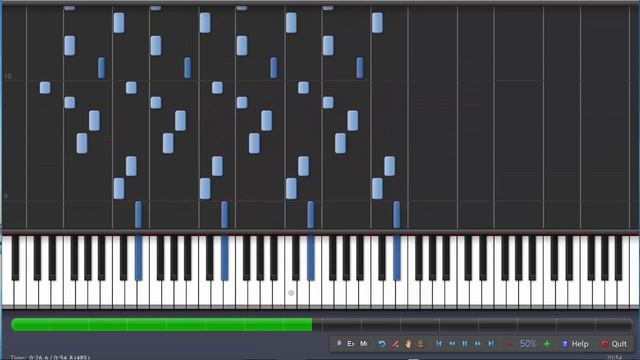This screenshot has height=360, width=640.
Task: Fast forward the song
Action: point(478,344)
